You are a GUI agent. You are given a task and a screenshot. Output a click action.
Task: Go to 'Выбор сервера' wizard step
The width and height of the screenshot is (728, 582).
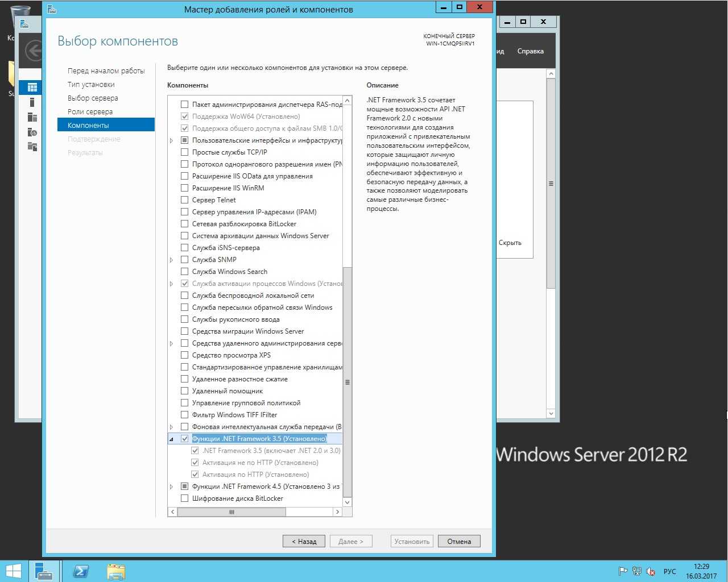coord(93,98)
